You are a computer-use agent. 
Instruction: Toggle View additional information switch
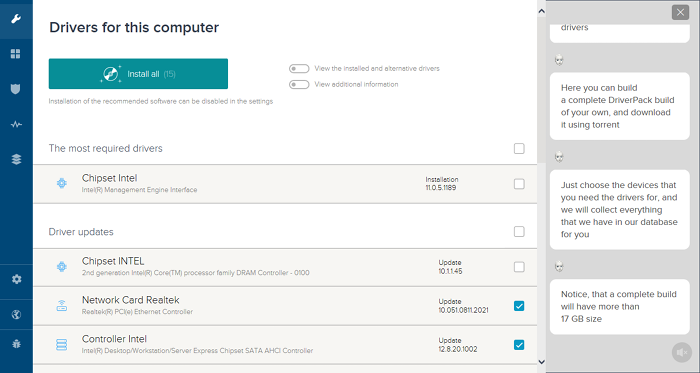[299, 84]
